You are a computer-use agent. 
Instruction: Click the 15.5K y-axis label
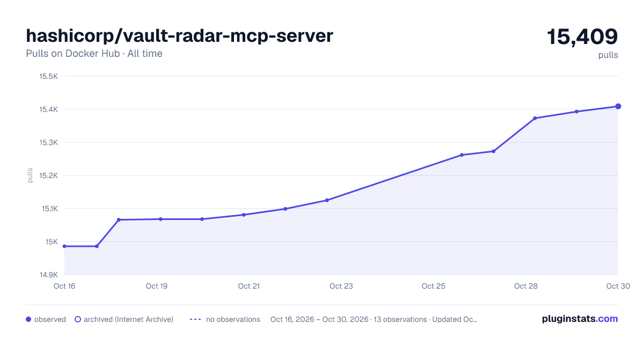click(x=48, y=76)
